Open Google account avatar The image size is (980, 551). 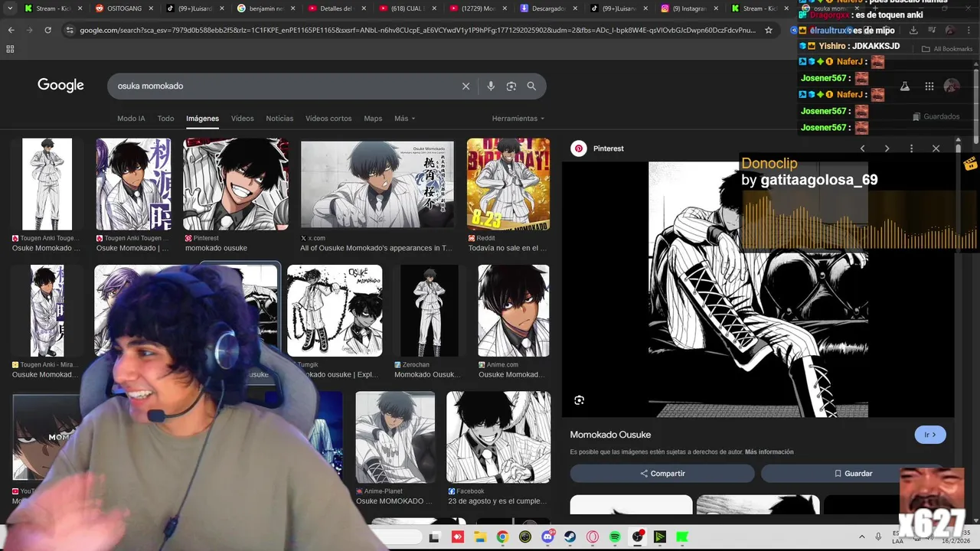952,86
